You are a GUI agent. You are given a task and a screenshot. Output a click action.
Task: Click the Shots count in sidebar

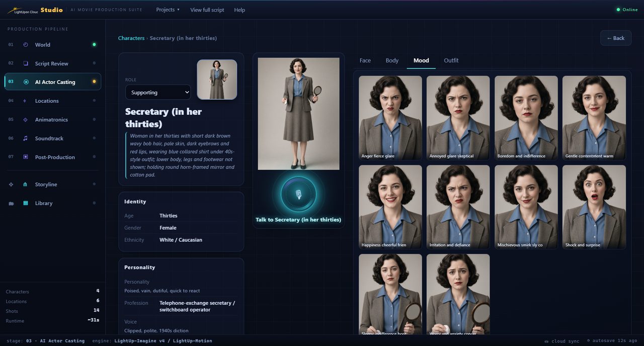pyautogui.click(x=97, y=310)
